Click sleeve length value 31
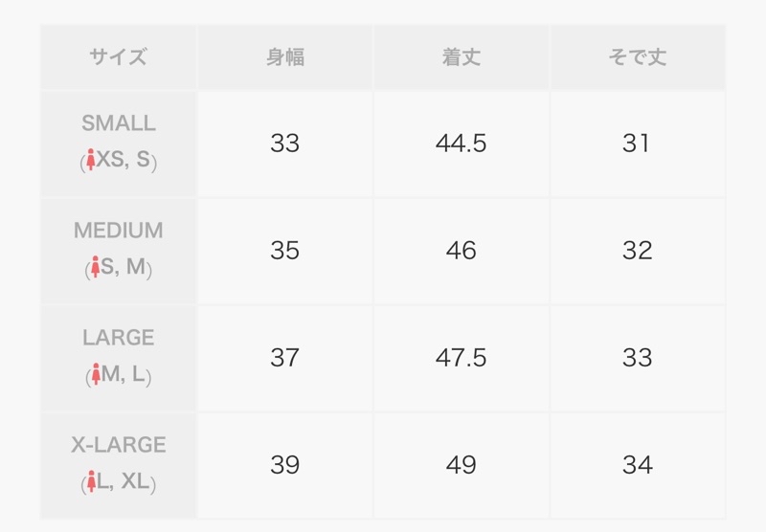 click(x=636, y=144)
